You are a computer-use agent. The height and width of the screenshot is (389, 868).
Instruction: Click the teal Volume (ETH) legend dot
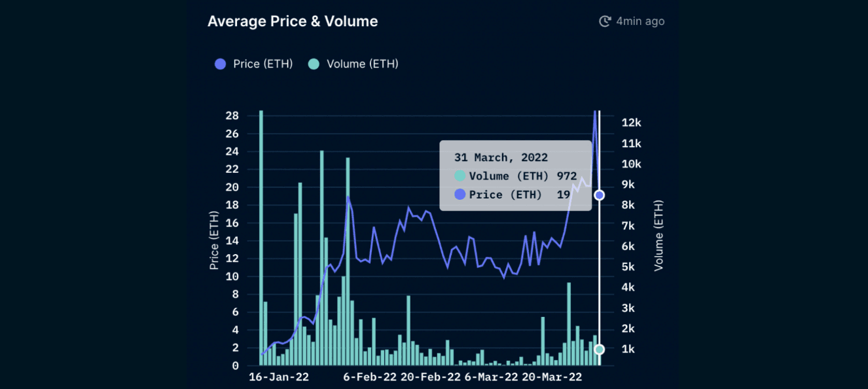point(314,64)
